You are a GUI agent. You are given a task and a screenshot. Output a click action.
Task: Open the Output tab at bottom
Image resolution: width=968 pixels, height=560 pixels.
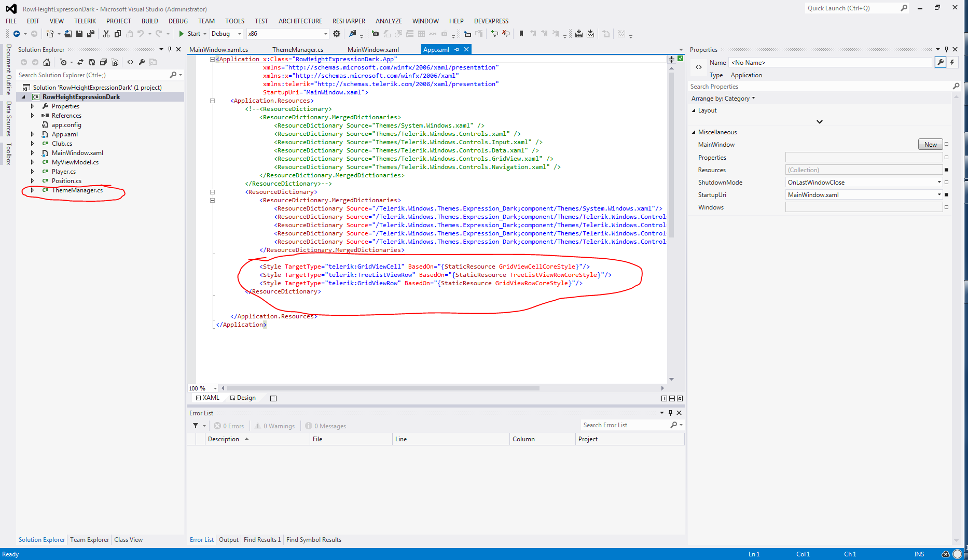click(x=229, y=540)
